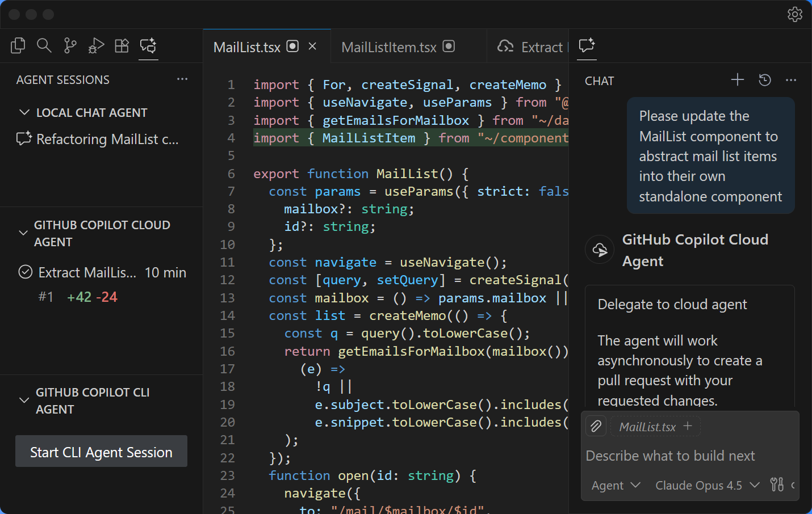The image size is (812, 514).
Task: Click the attach context paperclip icon
Action: tap(596, 426)
